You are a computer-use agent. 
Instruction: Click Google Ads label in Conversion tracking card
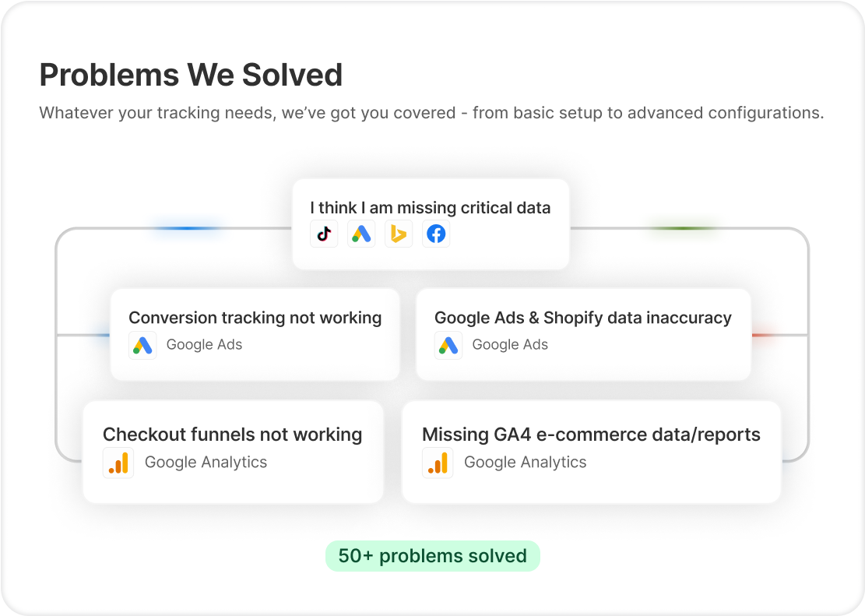pos(204,345)
